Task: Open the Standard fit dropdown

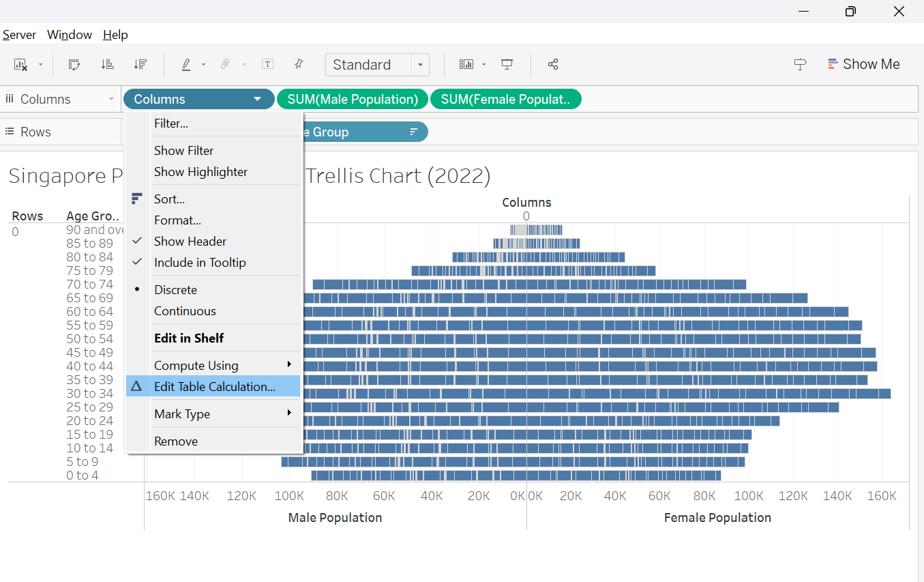Action: (420, 65)
